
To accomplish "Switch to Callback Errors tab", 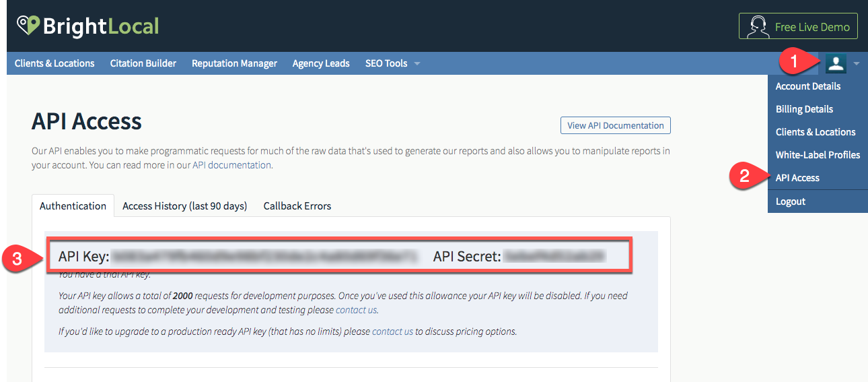I will pos(297,206).
